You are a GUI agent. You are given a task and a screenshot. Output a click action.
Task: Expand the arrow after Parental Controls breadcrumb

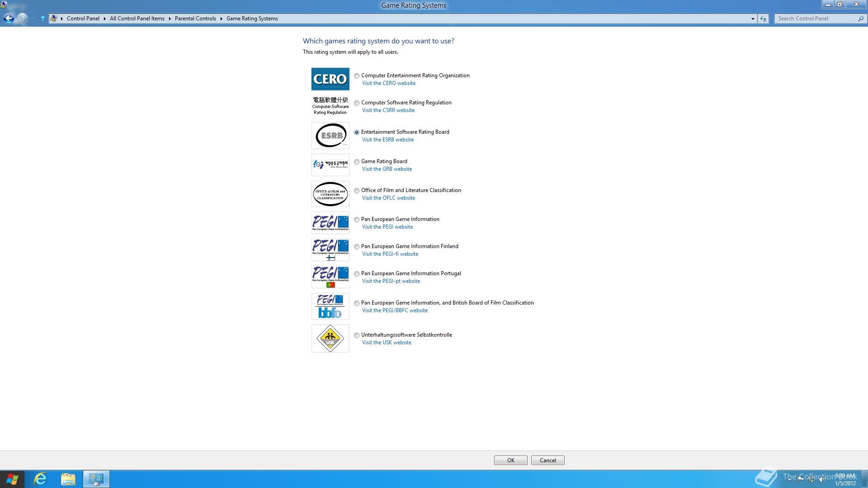[222, 19]
